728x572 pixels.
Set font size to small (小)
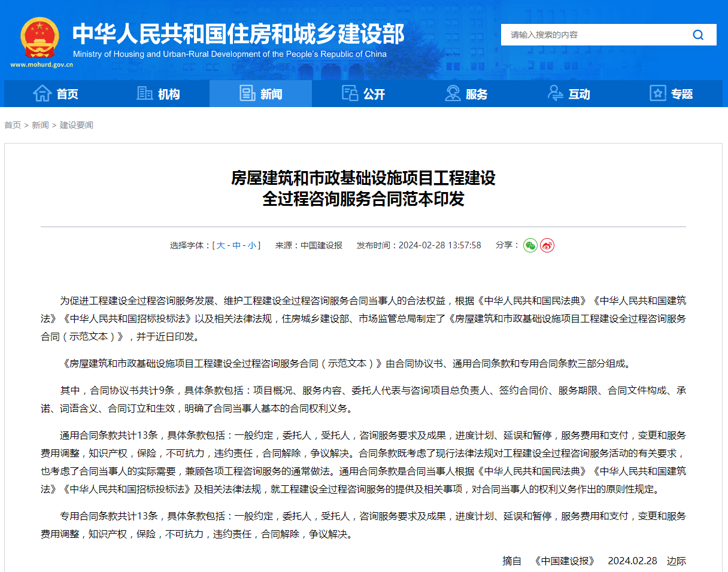(x=252, y=245)
